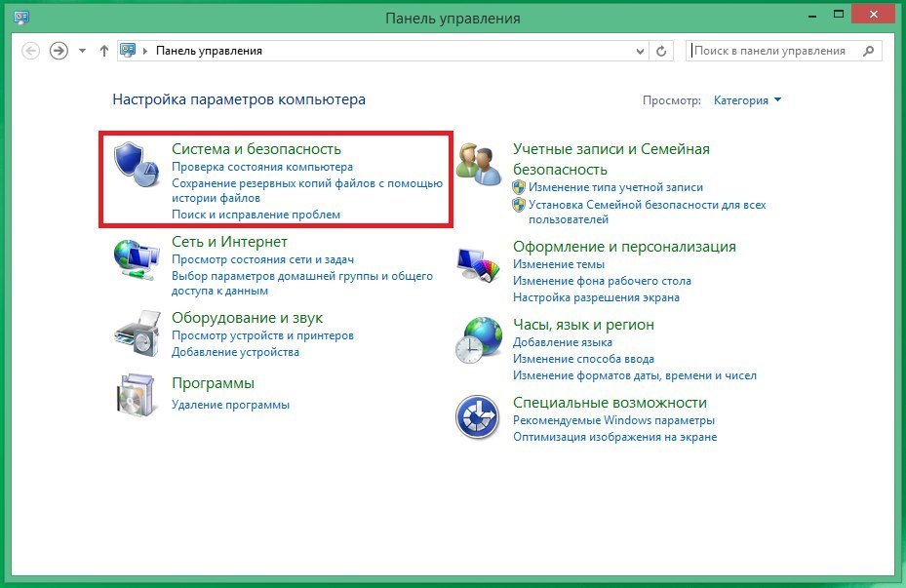The width and height of the screenshot is (906, 588).
Task: Click the Appearance and Personalization monitor icon
Action: click(478, 263)
